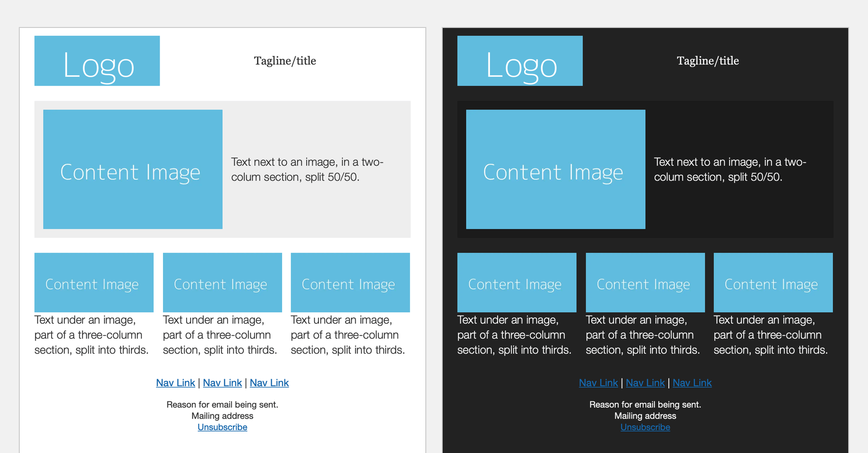Open the first Nav Link in the light footer
Viewport: 868px width, 453px height.
[175, 383]
